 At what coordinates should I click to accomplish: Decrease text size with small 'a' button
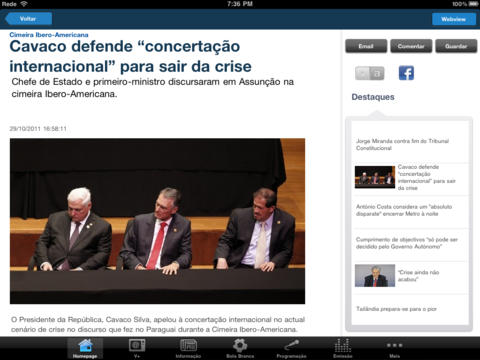coord(362,73)
